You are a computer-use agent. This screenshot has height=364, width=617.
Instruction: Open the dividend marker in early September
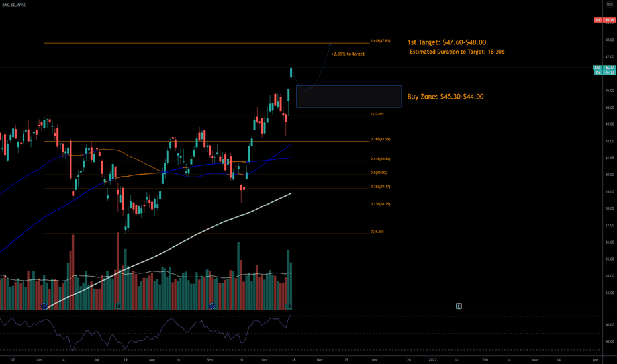212,306
